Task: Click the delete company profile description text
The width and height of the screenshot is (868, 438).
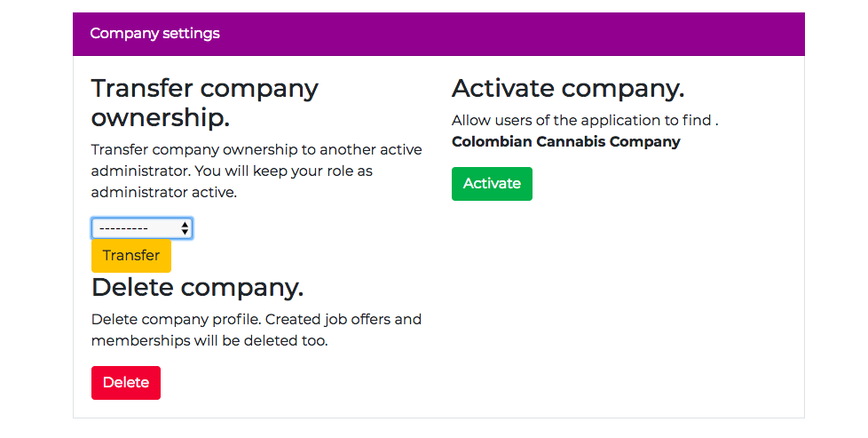Action: [x=256, y=330]
